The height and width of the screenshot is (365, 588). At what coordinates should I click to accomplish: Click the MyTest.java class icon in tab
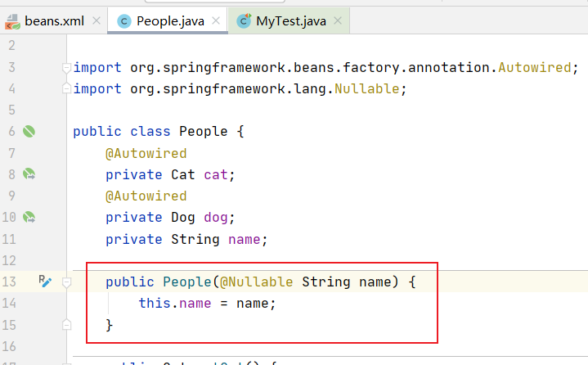(243, 21)
